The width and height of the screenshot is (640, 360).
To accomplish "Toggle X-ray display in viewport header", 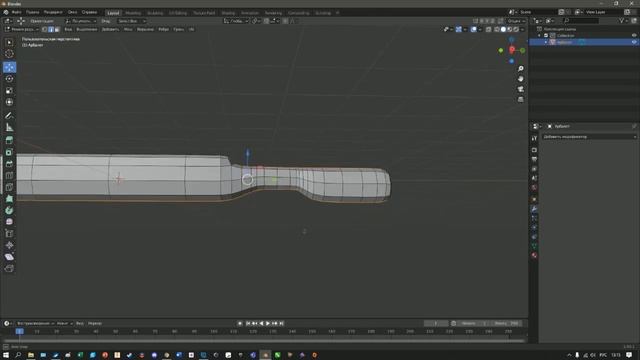I will coord(489,29).
